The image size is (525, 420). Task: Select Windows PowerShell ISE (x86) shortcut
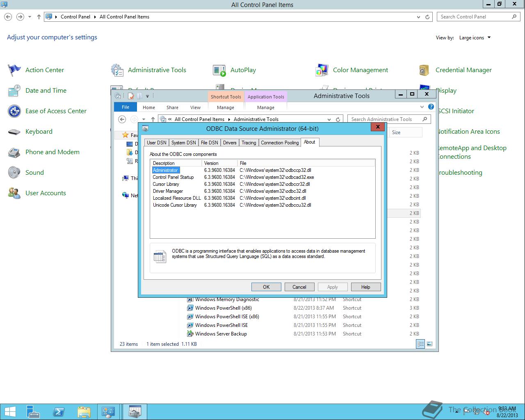pos(227,317)
